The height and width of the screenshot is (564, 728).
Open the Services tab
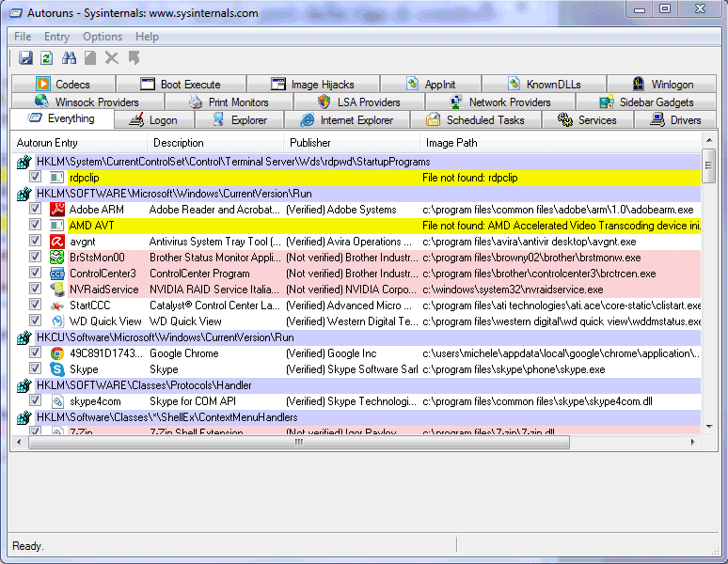(x=587, y=120)
